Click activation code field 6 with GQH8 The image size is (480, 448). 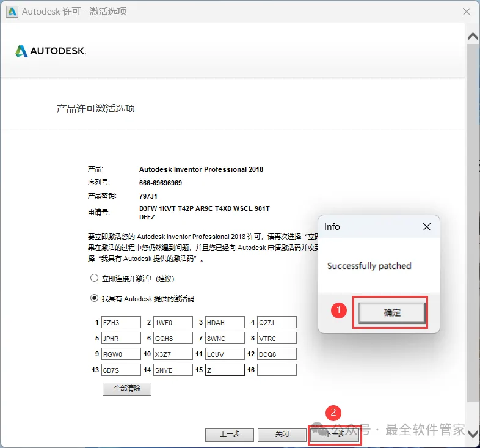coord(173,339)
